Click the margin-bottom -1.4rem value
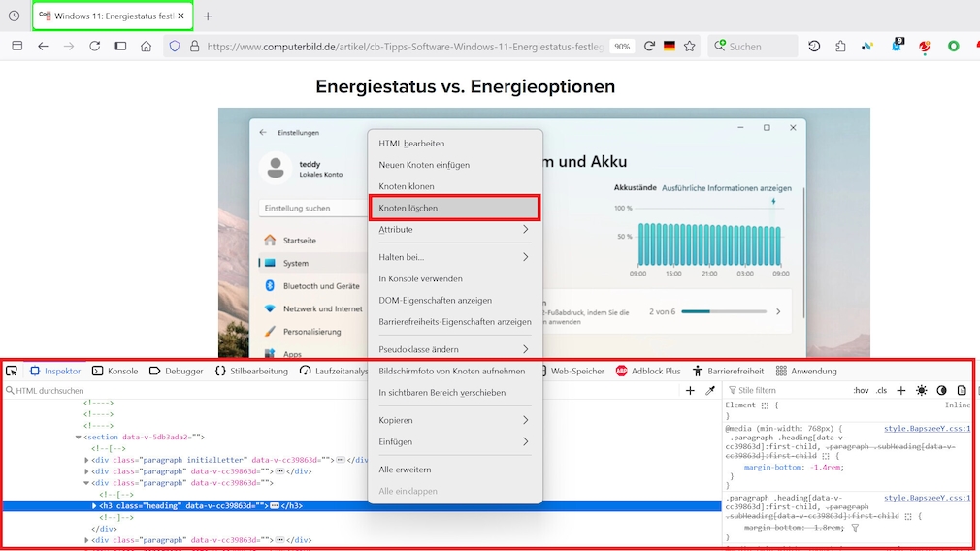 tap(825, 468)
